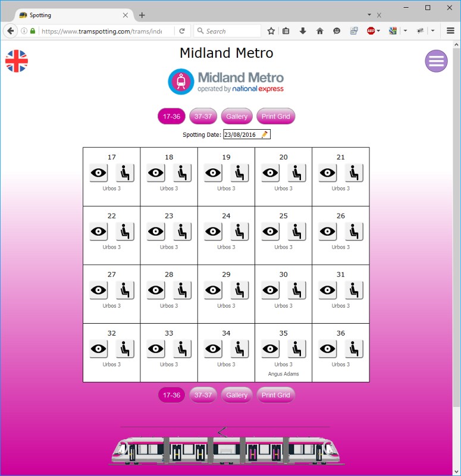Click the eye icon for tram 26
Screen dimensions: 461x476
328,231
